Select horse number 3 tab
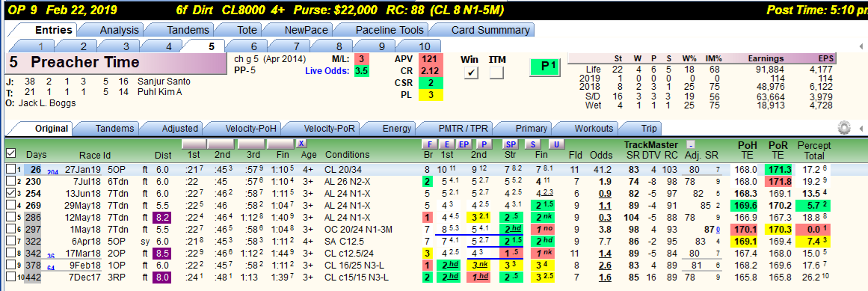This screenshot has width=868, height=291. 126,46
